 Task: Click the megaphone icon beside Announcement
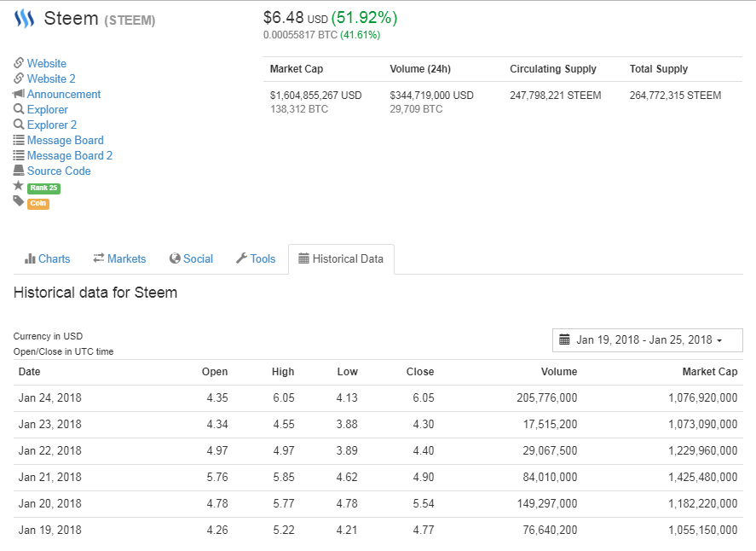pos(19,94)
